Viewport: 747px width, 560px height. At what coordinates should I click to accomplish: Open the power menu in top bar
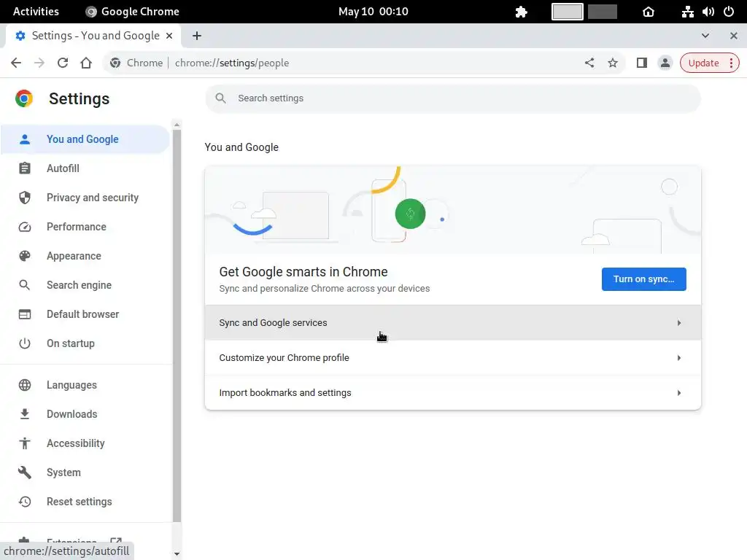(729, 12)
